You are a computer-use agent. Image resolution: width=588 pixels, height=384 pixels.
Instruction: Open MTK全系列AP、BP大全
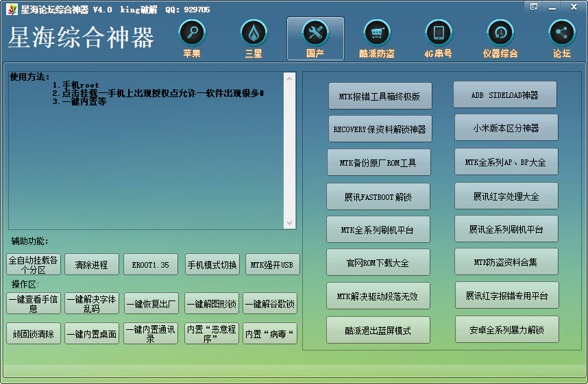tap(506, 162)
